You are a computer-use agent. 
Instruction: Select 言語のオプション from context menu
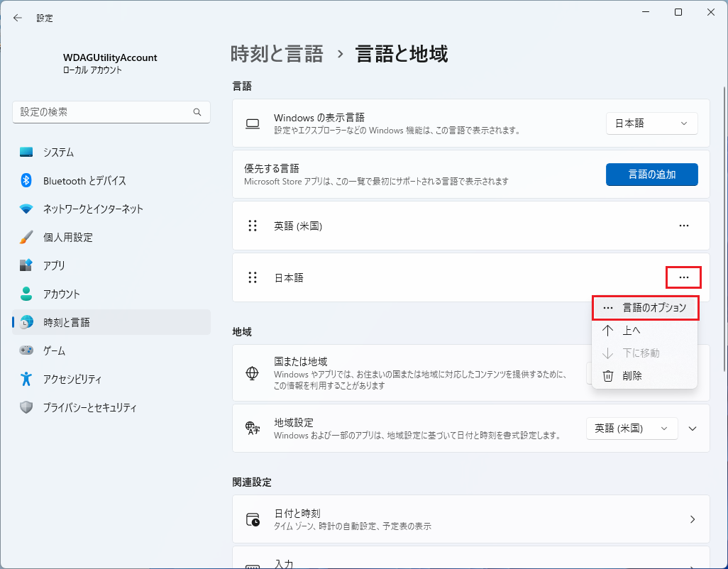pos(646,308)
